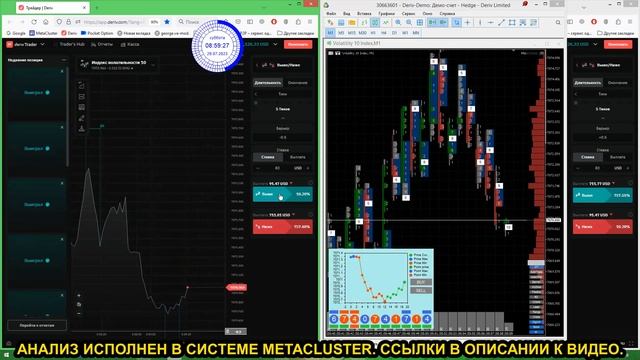The width and height of the screenshot is (640, 360).
Task: Switch to Выплата mode in right Deriv window
Action: point(618,157)
